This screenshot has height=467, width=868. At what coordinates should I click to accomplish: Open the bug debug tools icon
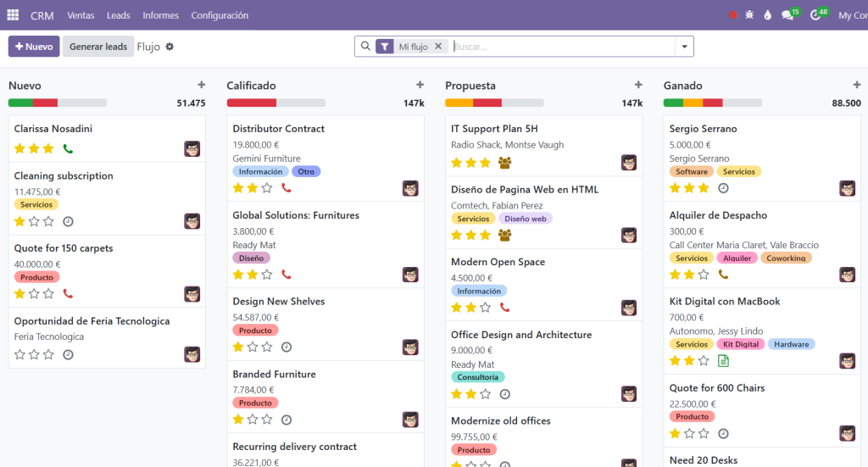[x=749, y=15]
